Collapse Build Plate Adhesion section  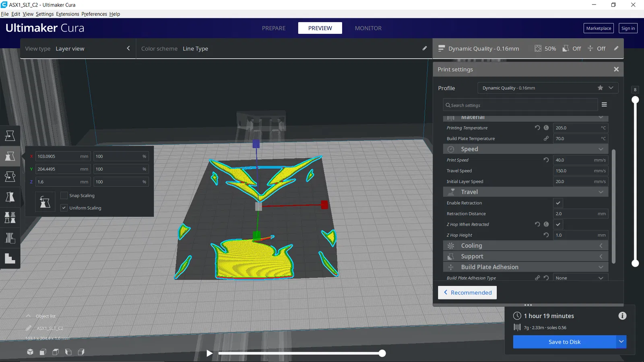tap(526, 267)
